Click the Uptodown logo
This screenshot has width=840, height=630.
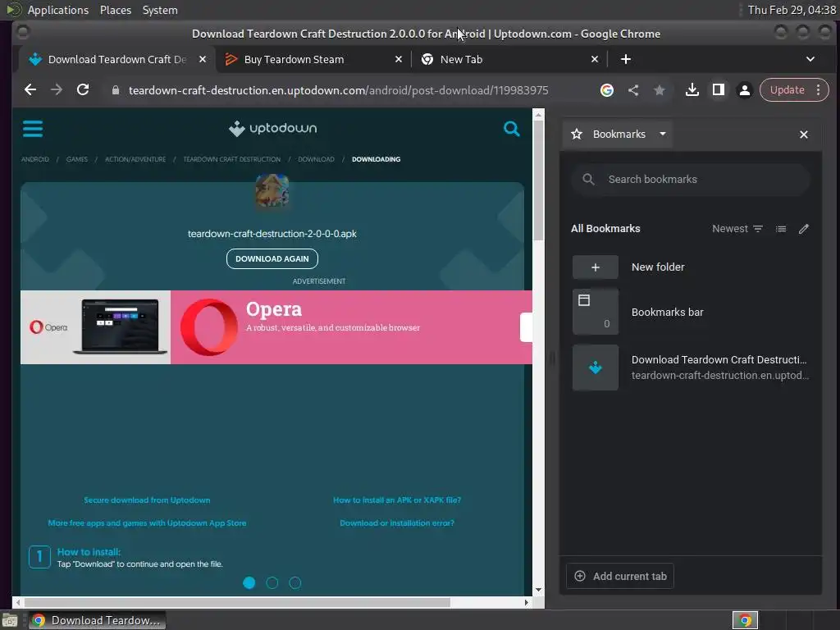(x=272, y=129)
